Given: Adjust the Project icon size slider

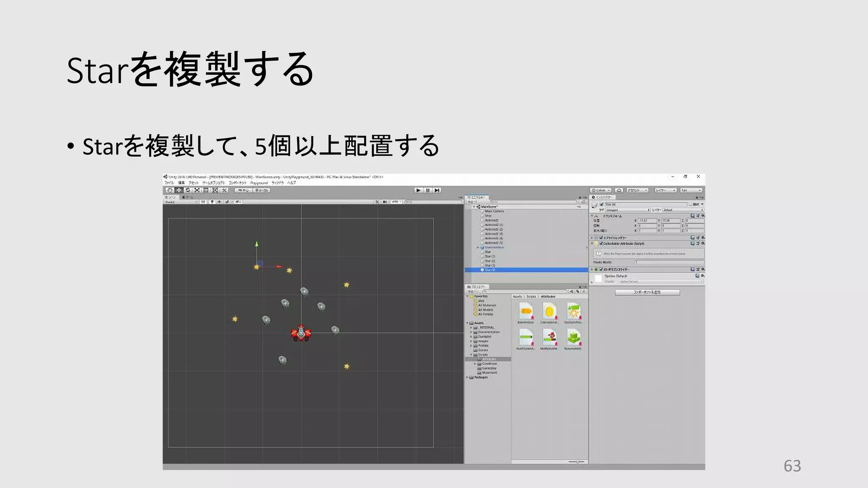Looking at the screenshot, I should pyautogui.click(x=576, y=462).
